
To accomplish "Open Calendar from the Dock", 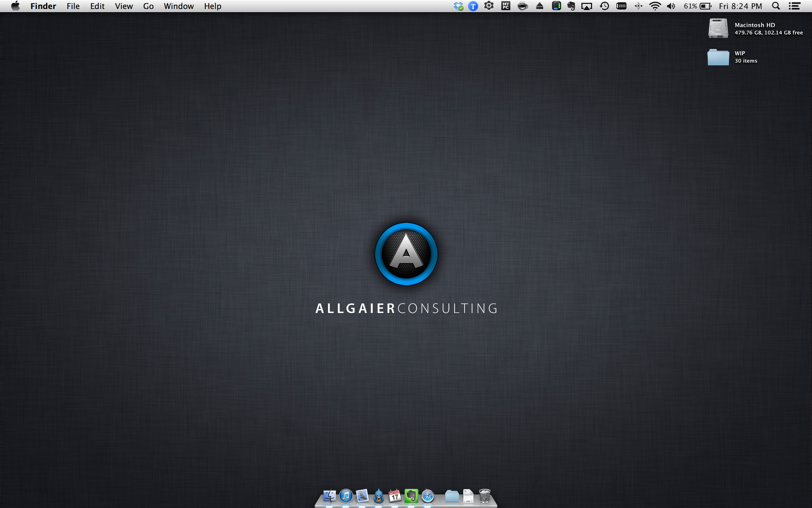I will [x=395, y=496].
